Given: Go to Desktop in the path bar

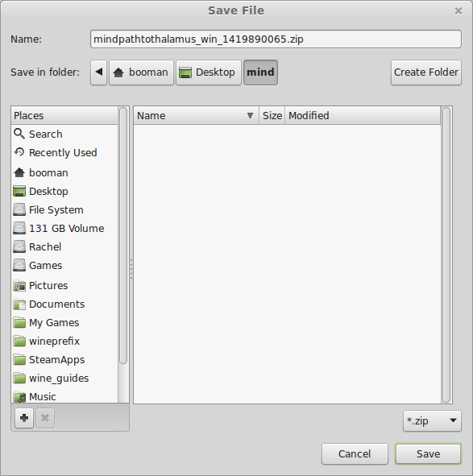Looking at the screenshot, I should point(209,72).
